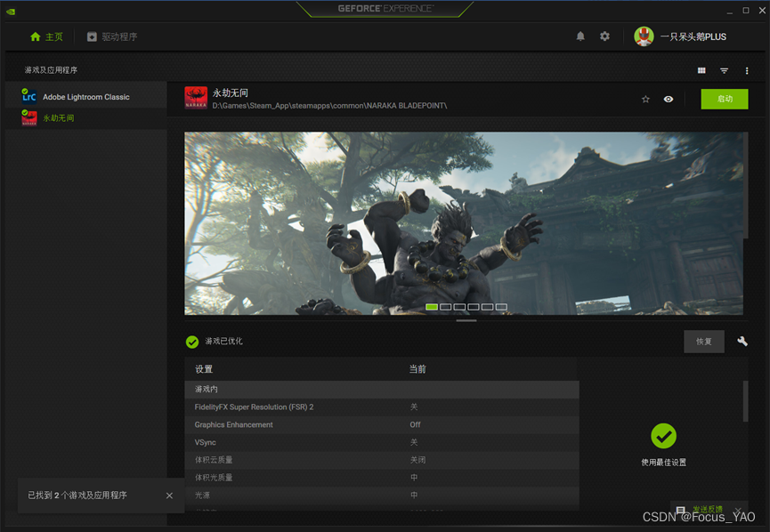Click the user avatar icon
Image resolution: width=770 pixels, height=532 pixels.
point(644,36)
